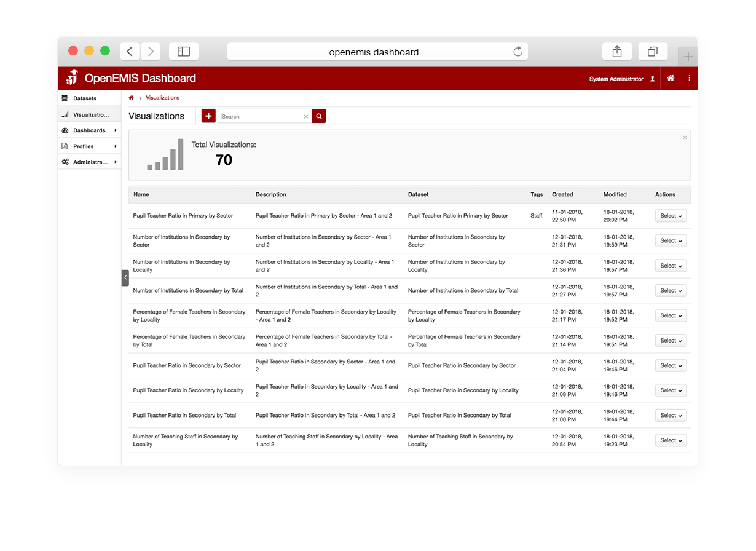Click name 'Number of Teaching Staff in Secondary by Locality'
756x551 pixels.
tap(186, 440)
